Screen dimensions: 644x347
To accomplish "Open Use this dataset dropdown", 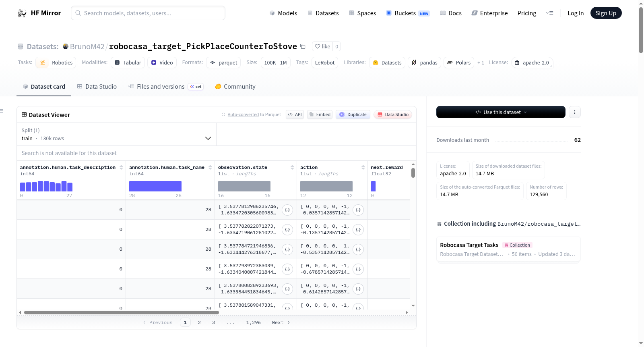I will pos(501,112).
